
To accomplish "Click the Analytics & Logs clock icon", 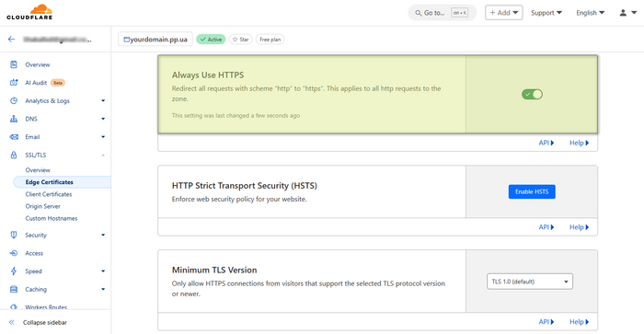I will point(14,100).
